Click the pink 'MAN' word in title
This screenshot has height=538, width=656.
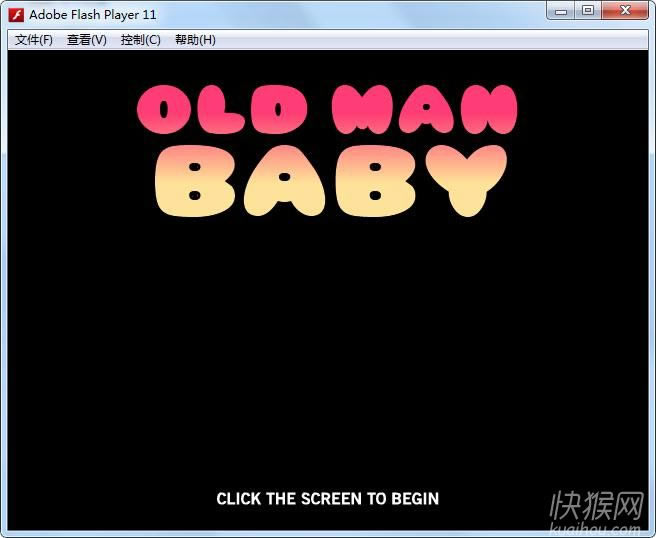(424, 110)
